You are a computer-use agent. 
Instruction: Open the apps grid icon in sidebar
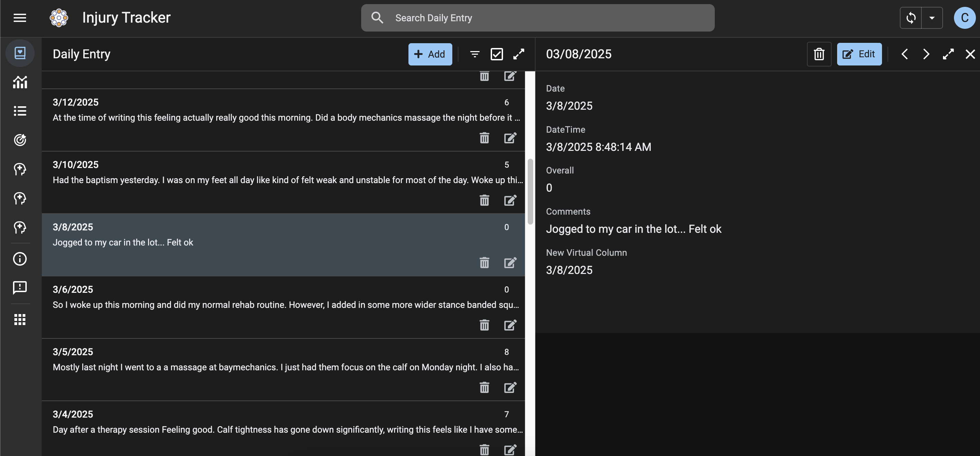pyautogui.click(x=20, y=320)
